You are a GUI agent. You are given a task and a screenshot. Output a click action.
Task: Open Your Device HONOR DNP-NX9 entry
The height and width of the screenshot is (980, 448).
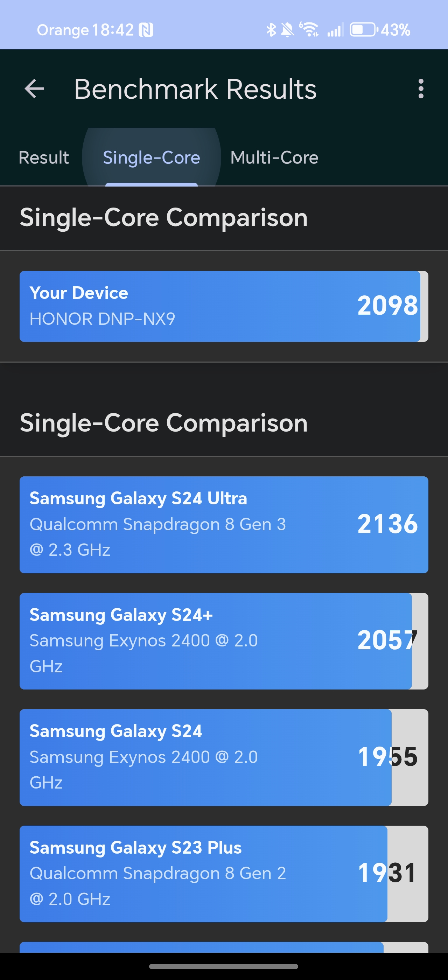(224, 306)
